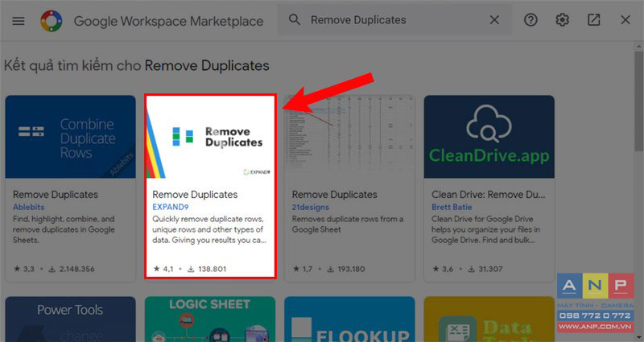Click the description Quickly remove duplicate rows

[x=209, y=229]
